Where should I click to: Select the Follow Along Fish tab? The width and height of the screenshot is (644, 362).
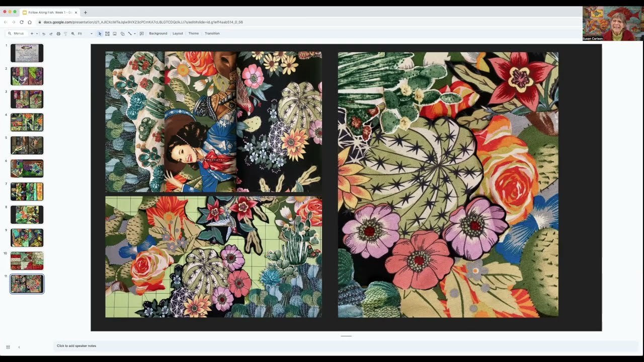coord(50,13)
